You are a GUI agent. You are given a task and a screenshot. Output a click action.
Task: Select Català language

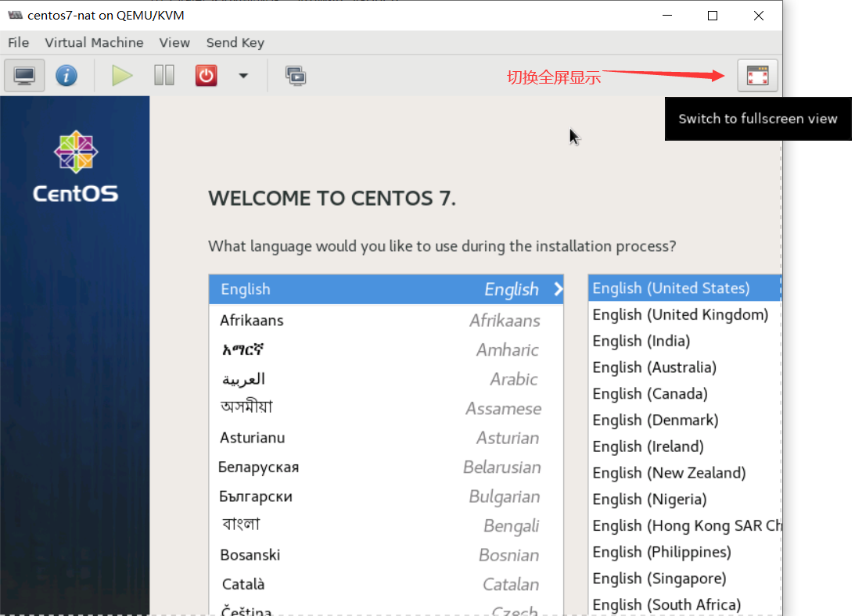386,585
